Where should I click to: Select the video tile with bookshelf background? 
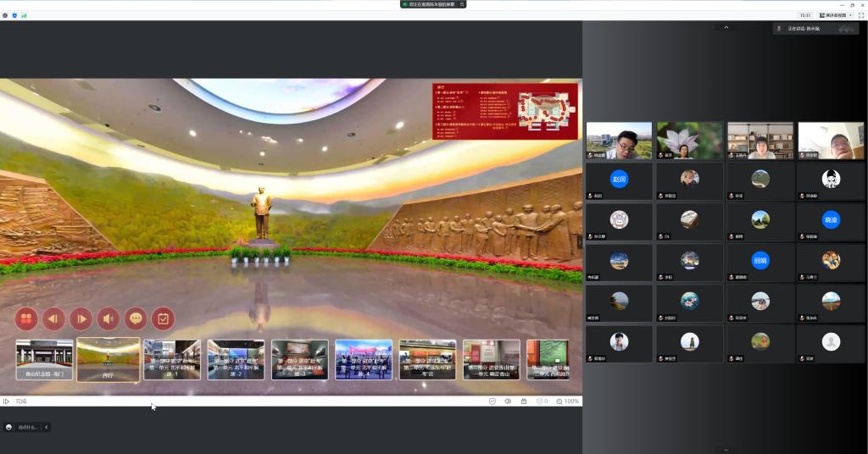760,141
